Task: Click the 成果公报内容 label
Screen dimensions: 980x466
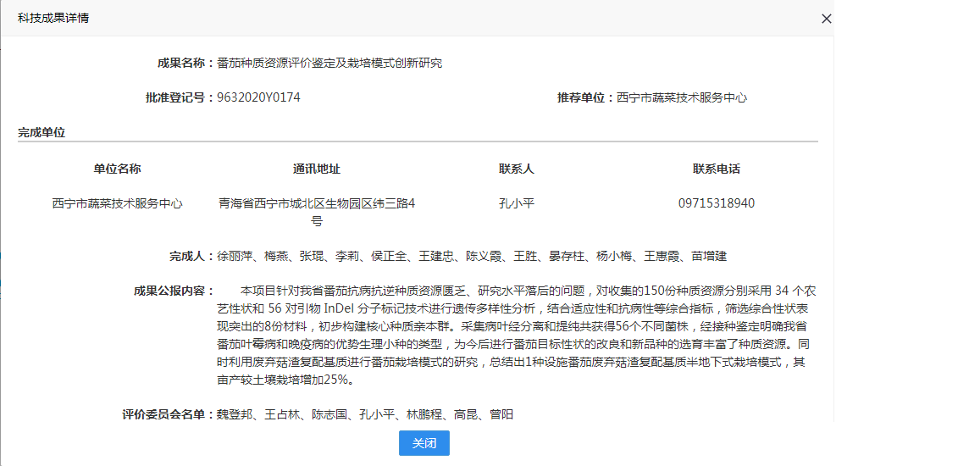Action: (174, 291)
